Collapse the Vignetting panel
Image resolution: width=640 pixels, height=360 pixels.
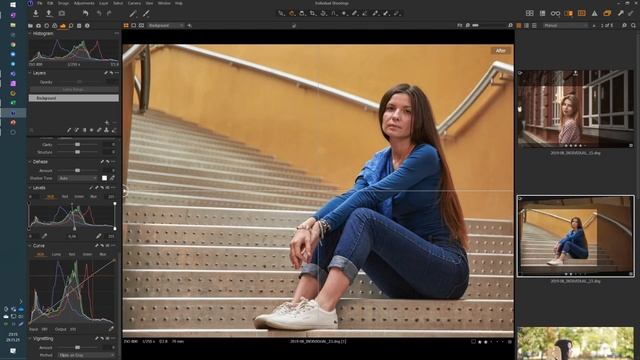tap(30, 339)
